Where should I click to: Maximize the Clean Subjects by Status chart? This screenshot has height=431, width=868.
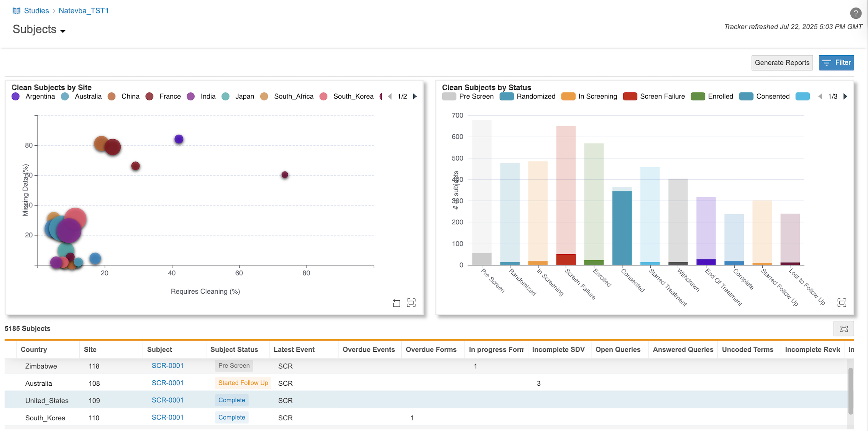[x=842, y=303]
